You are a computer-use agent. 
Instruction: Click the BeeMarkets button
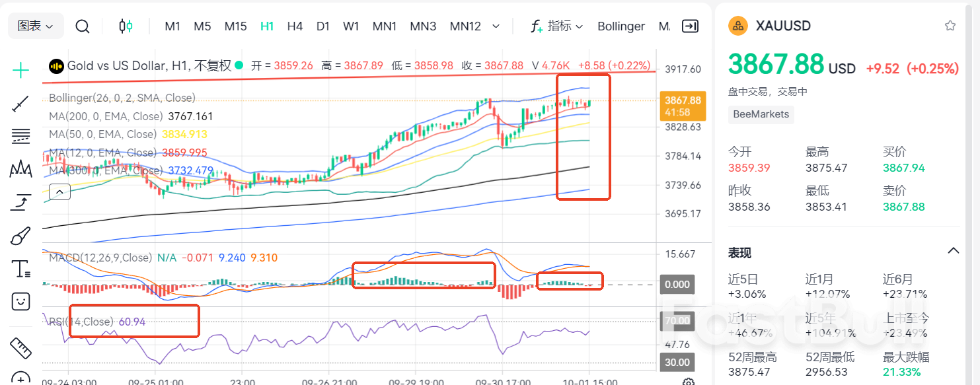pos(761,114)
